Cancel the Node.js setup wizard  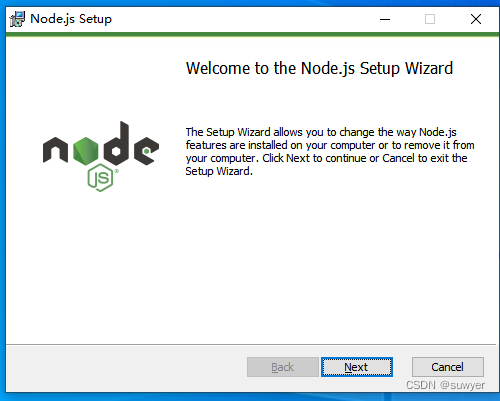448,367
